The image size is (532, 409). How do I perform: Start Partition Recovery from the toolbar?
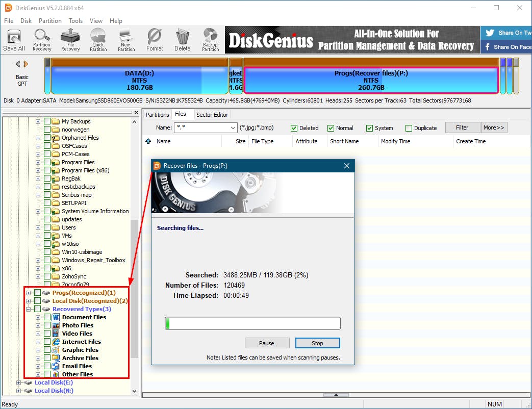coord(42,40)
